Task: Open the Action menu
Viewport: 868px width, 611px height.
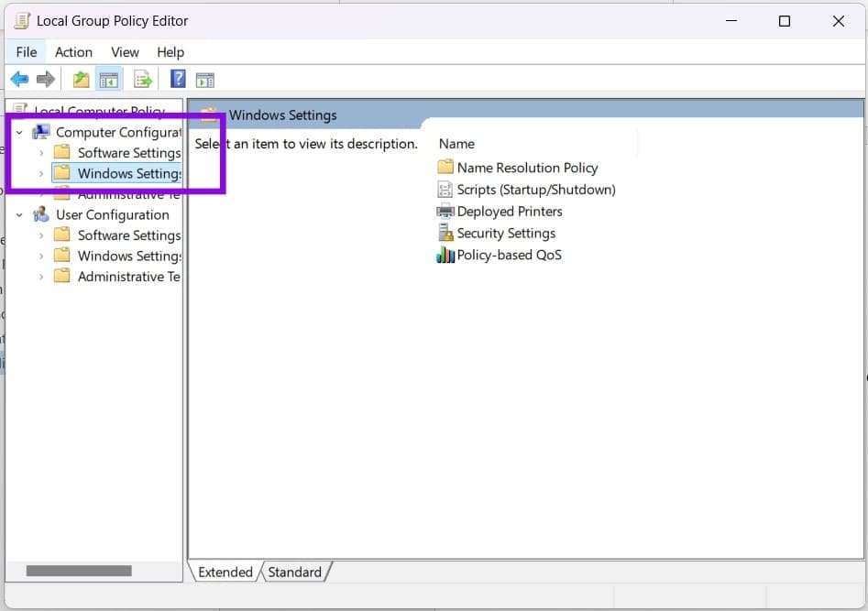Action: point(73,52)
